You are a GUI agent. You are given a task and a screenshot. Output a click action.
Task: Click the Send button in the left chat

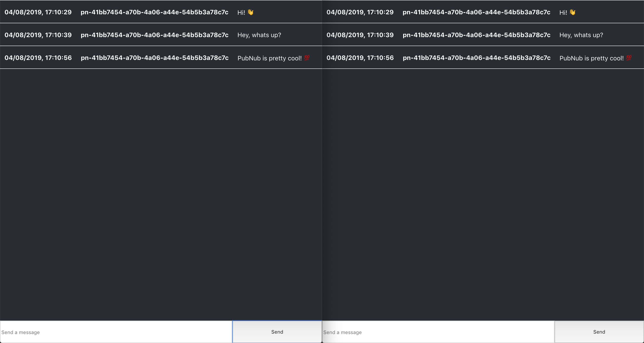[277, 332]
